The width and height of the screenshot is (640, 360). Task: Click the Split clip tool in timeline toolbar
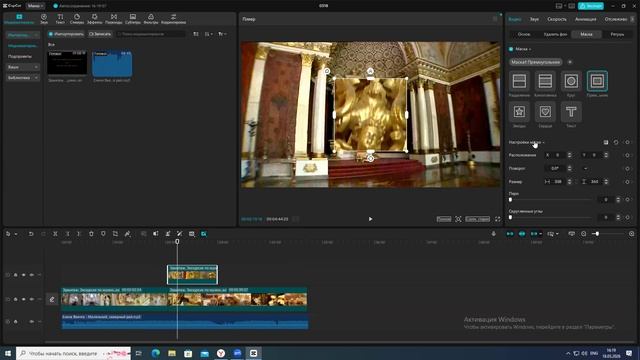click(x=55, y=234)
